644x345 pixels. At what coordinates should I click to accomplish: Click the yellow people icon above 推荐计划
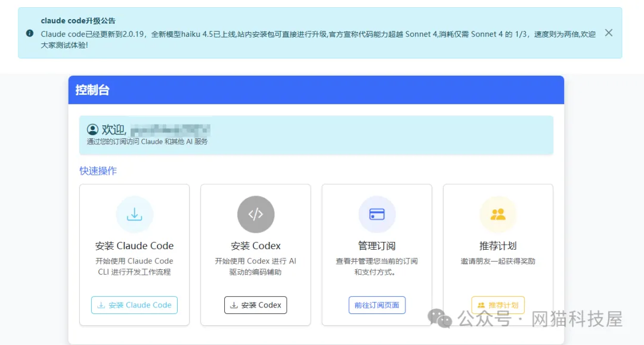pos(498,215)
